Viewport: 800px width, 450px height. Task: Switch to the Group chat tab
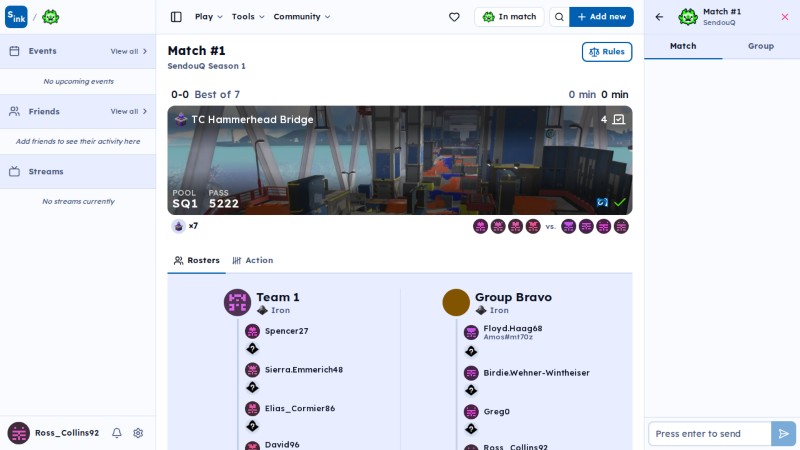click(761, 46)
